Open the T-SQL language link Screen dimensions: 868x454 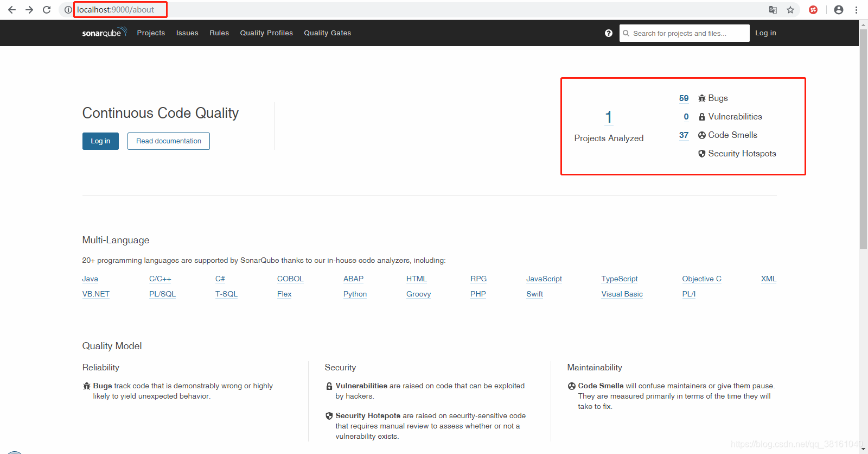[x=226, y=294]
